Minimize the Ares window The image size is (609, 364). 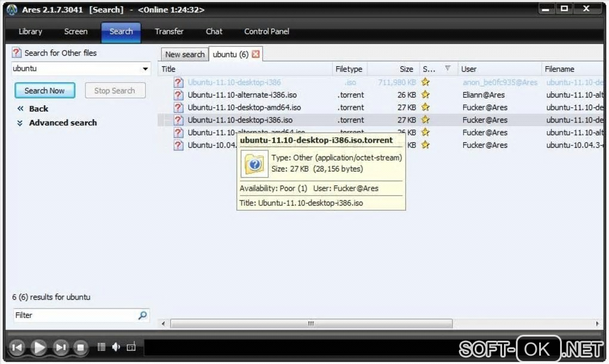[x=546, y=9]
